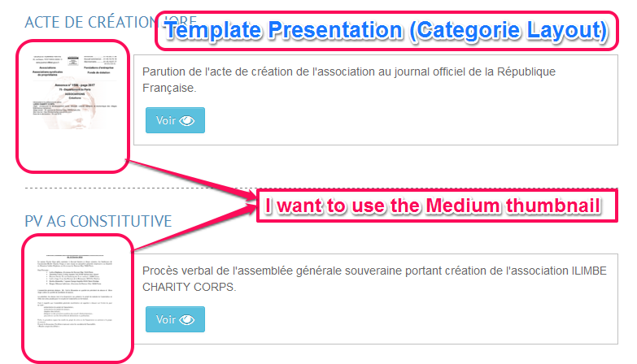Image resolution: width=637 pixels, height=364 pixels.
Task: Click the Template Presentation (Categorie Layout) label
Action: pos(386,31)
